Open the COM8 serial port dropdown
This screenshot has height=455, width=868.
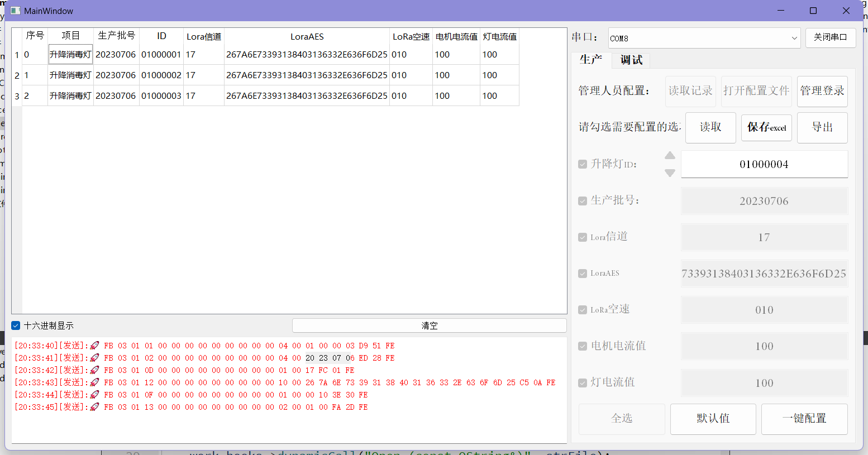tap(795, 38)
